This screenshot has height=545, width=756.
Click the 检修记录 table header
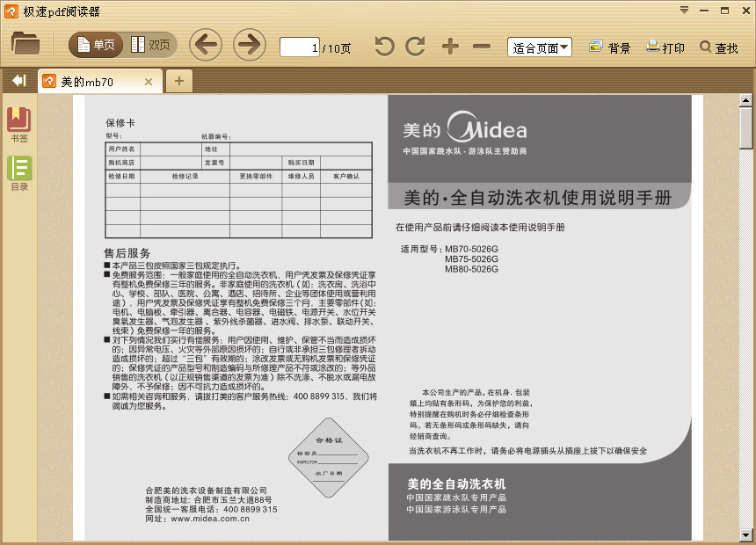click(x=185, y=177)
